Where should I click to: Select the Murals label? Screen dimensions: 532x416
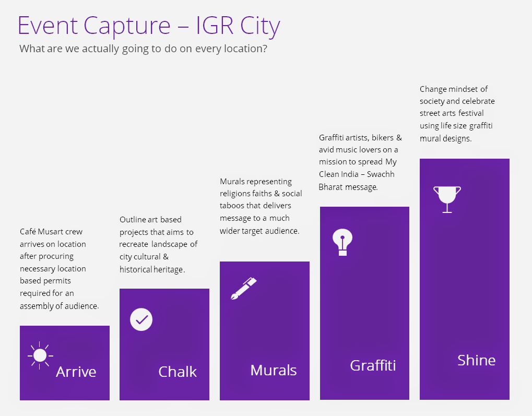274,370
